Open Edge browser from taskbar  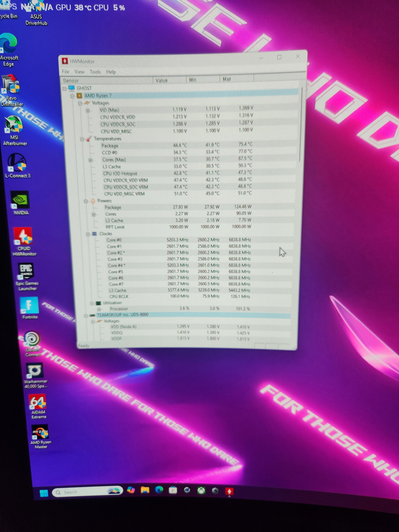[159, 490]
